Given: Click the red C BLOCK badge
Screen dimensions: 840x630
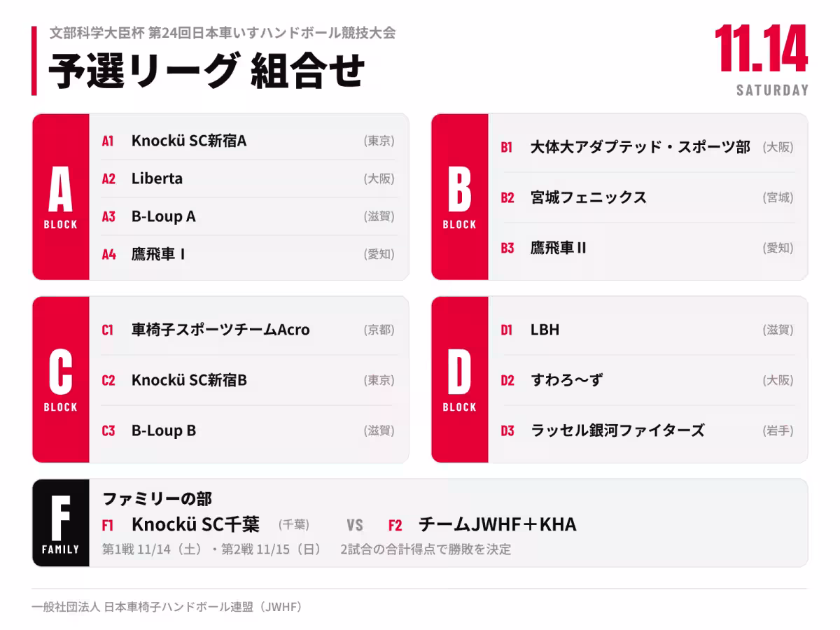Looking at the screenshot, I should click(61, 379).
